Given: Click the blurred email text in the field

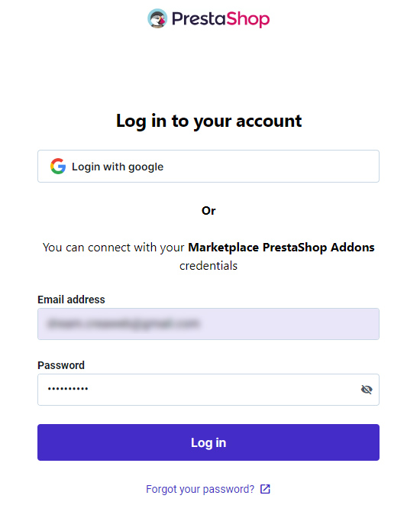Looking at the screenshot, I should click(x=123, y=324).
